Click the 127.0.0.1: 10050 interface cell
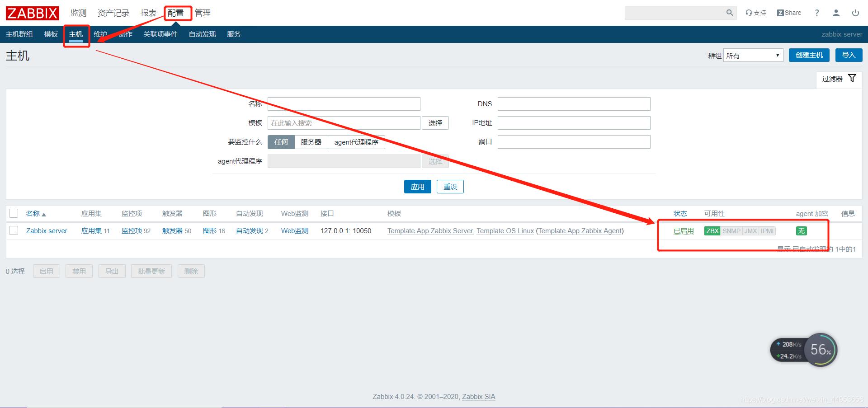Viewport: 868px width, 408px height. point(346,231)
